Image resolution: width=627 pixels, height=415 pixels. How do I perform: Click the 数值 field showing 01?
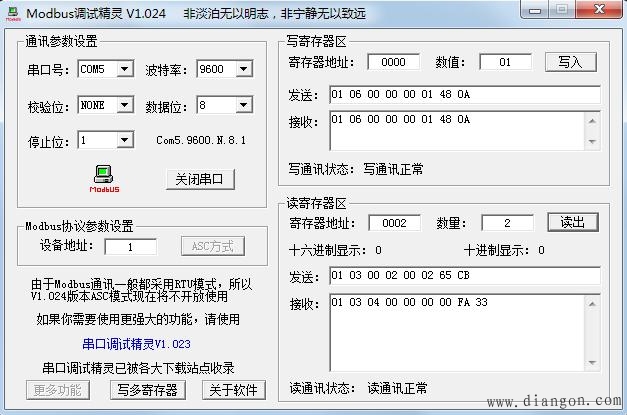tap(505, 62)
